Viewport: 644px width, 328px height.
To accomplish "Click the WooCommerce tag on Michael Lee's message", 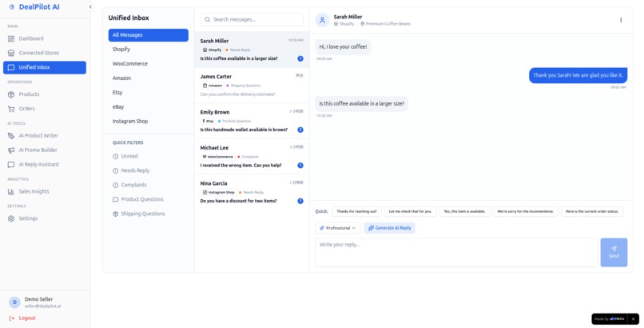I will tap(217, 157).
